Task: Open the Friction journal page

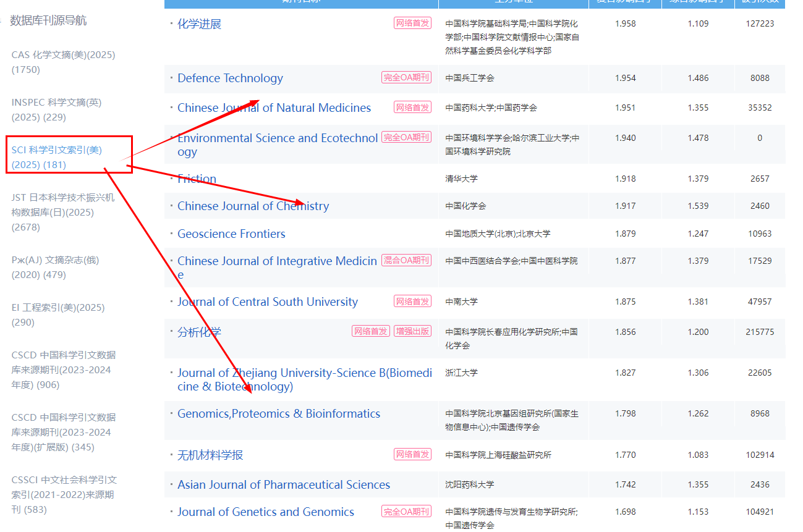Action: 197,179
